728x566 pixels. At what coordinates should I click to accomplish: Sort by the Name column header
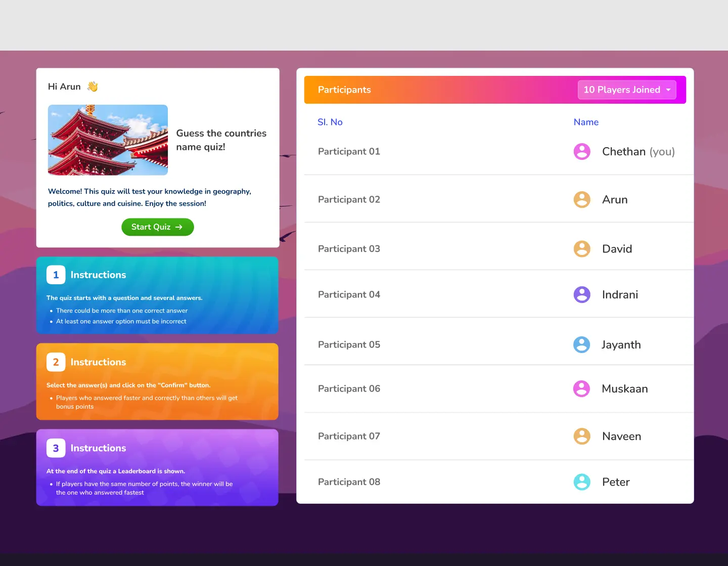(x=586, y=122)
